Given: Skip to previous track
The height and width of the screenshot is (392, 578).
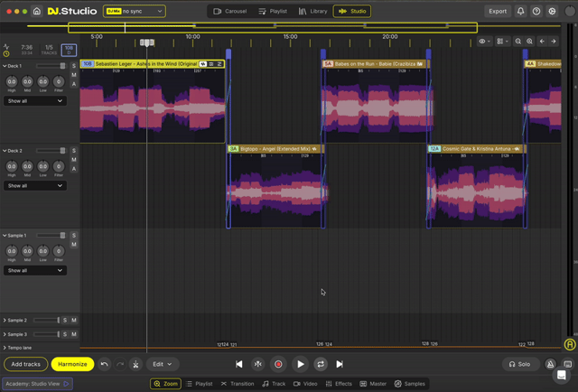Looking at the screenshot, I should coord(238,364).
